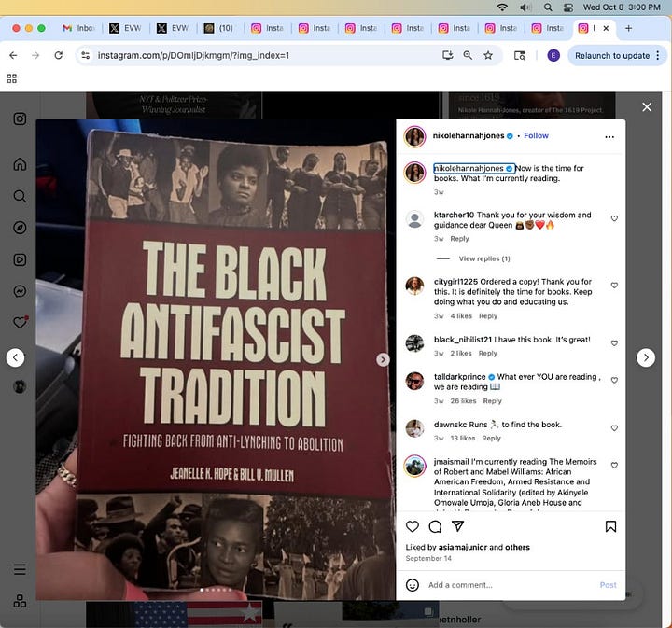
Task: Open Notifications heart in sidebar
Action: 20,322
